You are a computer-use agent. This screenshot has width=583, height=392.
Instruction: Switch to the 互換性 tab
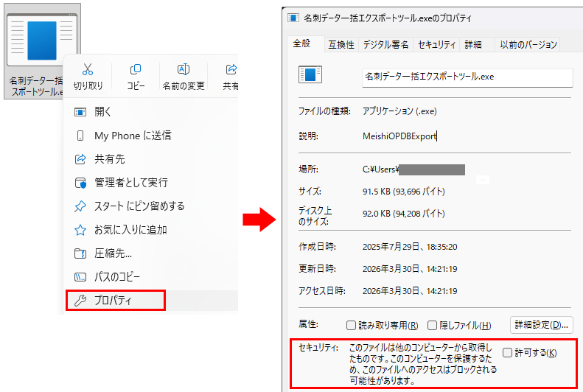click(341, 45)
